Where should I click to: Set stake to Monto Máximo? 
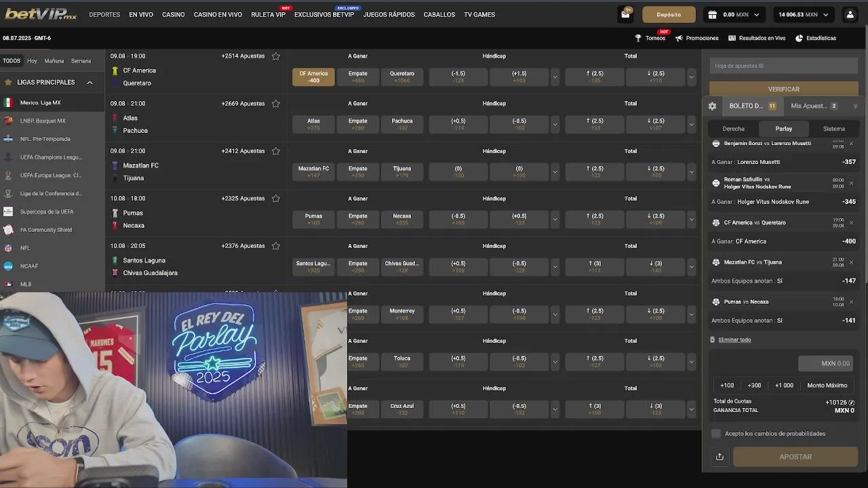(827, 386)
